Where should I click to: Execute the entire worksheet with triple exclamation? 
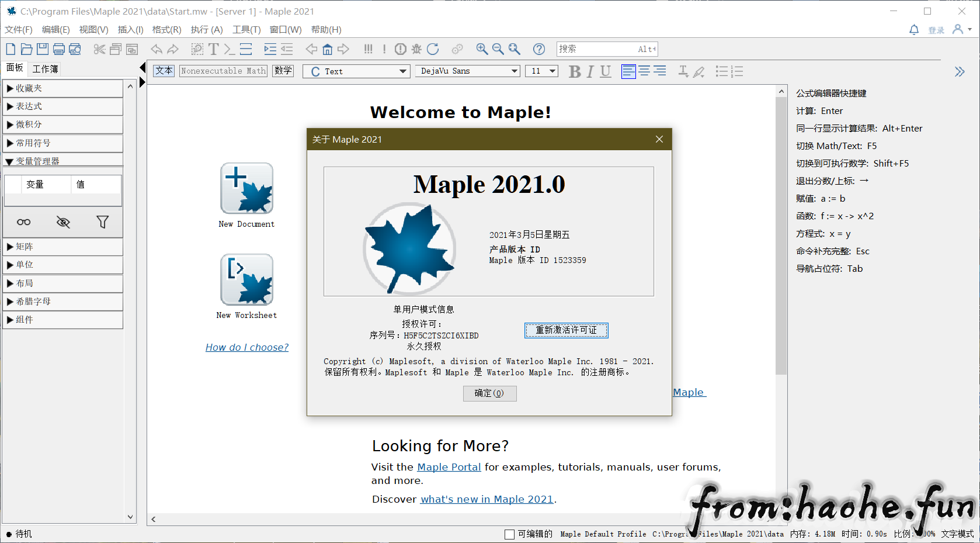368,49
